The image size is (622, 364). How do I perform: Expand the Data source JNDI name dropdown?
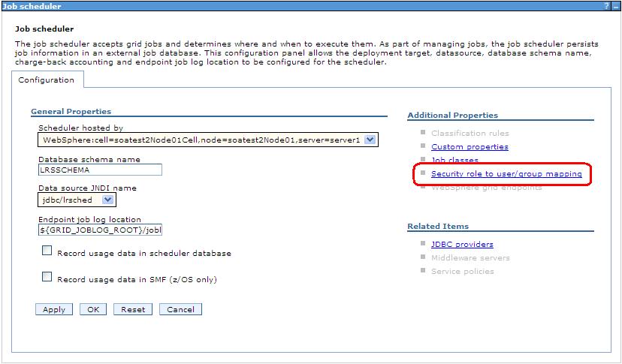(108, 200)
